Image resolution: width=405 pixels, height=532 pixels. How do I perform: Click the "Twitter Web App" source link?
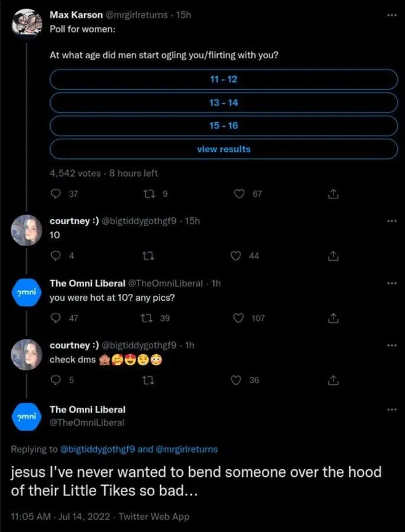(153, 517)
